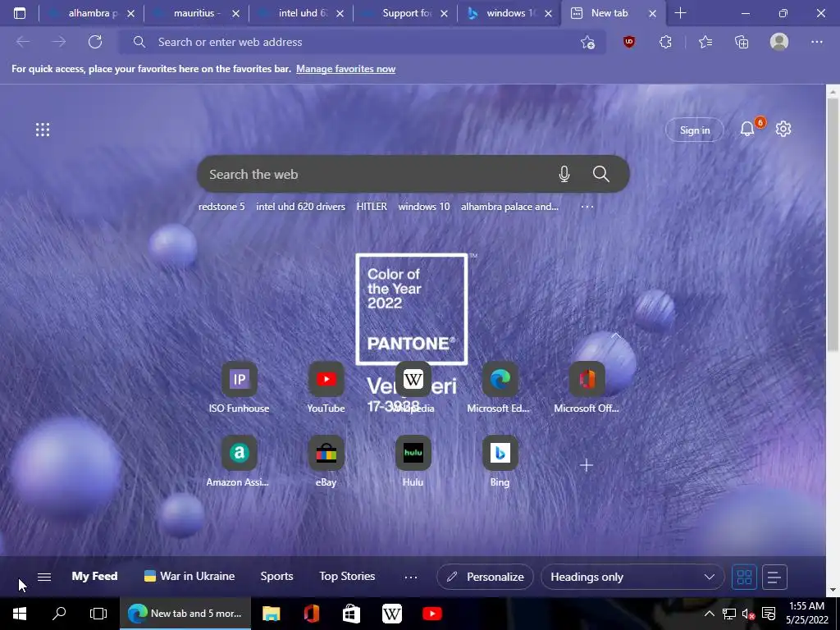The height and width of the screenshot is (630, 840).
Task: Open the vertical tabs actions menu icon
Action: click(20, 13)
